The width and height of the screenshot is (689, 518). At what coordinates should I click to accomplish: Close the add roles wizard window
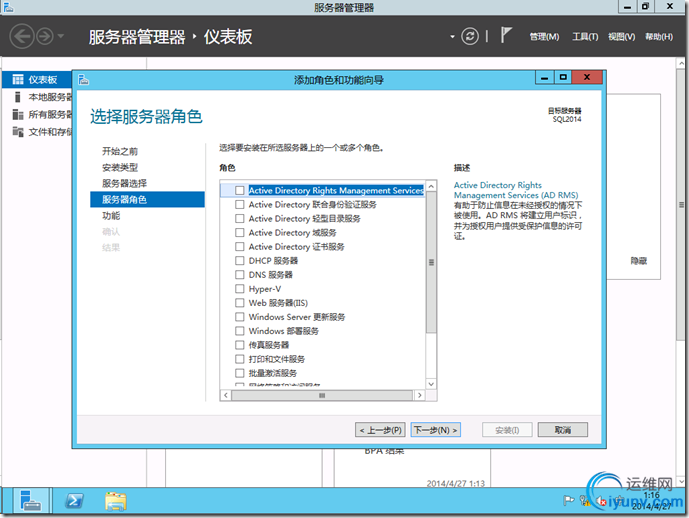(587, 78)
